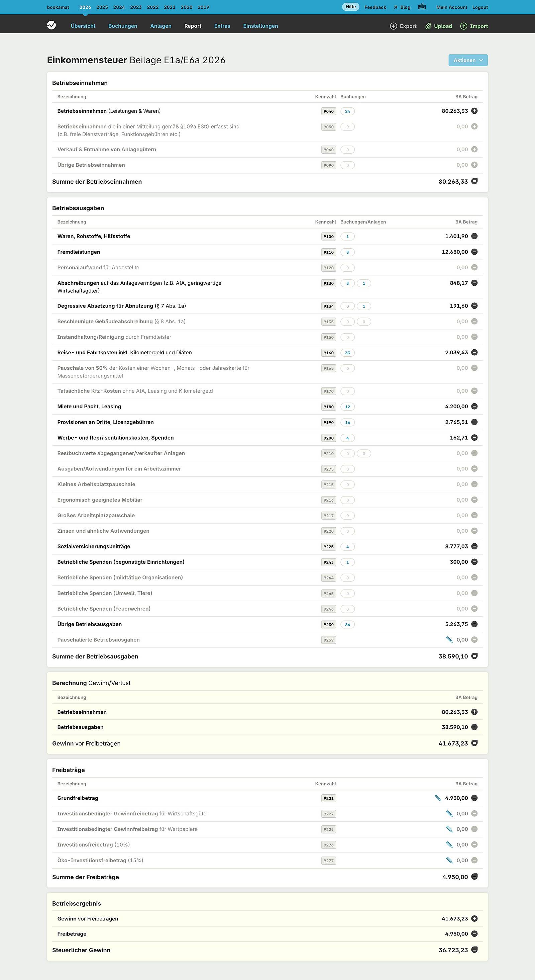This screenshot has height=980, width=535.
Task: Show the 86 bookings under Übrige Betriebsausgaben
Action: (347, 625)
